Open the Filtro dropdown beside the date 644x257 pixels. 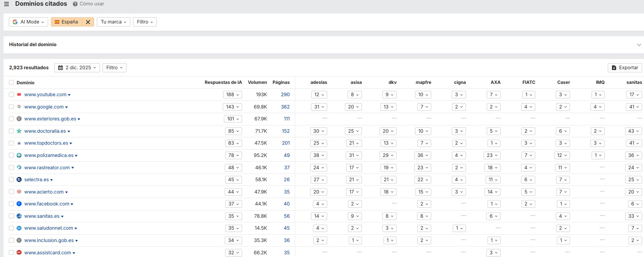pyautogui.click(x=114, y=68)
